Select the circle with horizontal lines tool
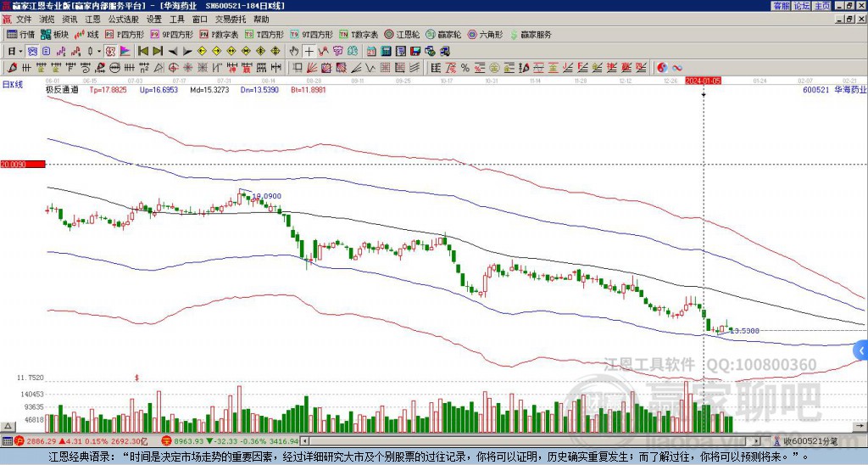The height and width of the screenshot is (465, 868). [x=114, y=68]
